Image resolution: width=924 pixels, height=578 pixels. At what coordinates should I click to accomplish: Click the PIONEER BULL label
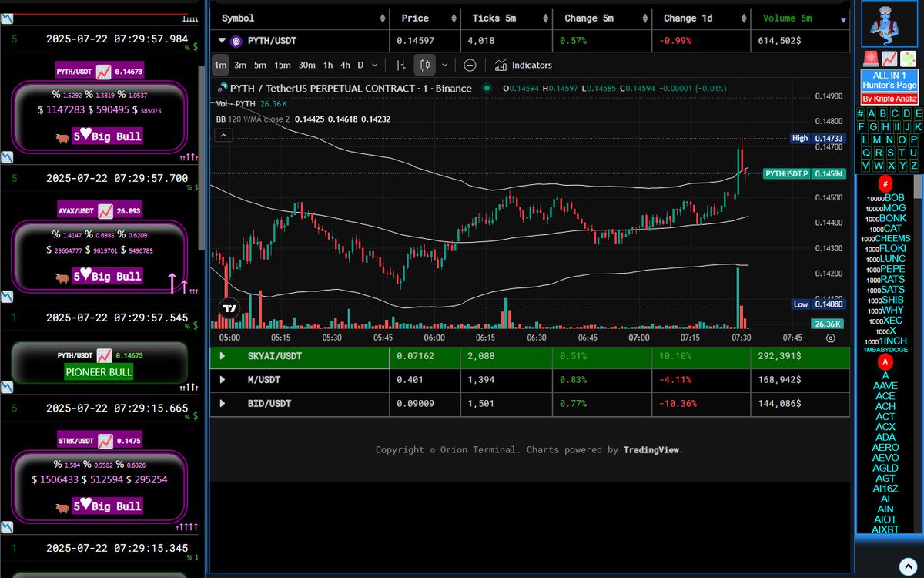(x=99, y=371)
